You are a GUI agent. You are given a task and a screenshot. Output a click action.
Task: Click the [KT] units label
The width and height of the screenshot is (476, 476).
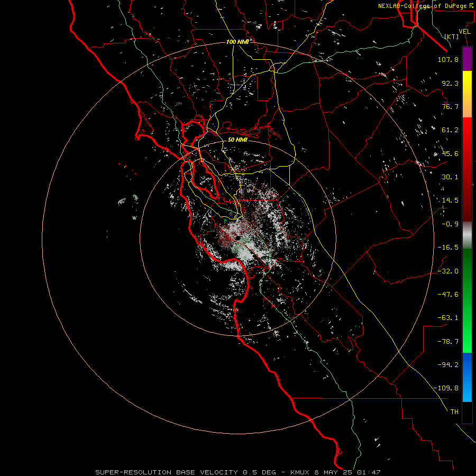coord(452,36)
